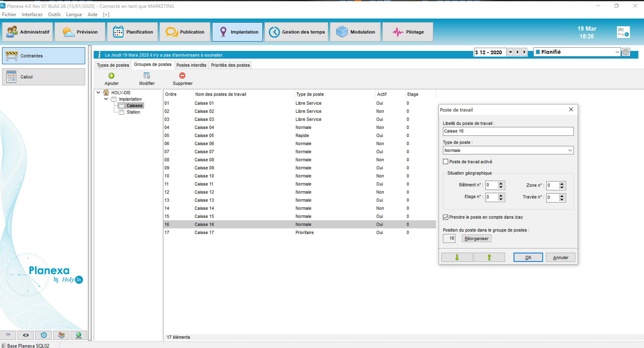This screenshot has height=348, width=644.
Task: Open the Interfaces menu
Action: click(32, 15)
